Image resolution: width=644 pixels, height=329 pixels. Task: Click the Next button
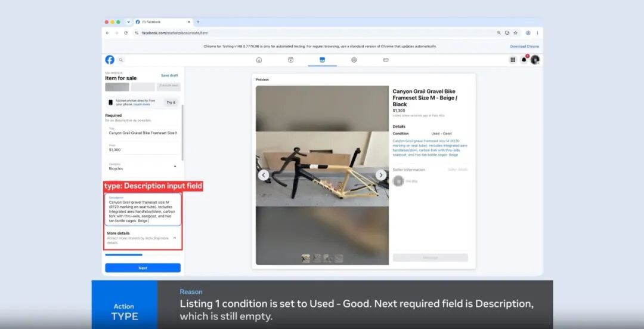(x=143, y=267)
